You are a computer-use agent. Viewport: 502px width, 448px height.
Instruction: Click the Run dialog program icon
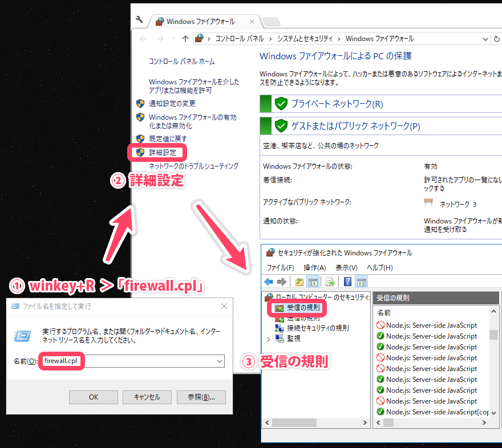[x=22, y=336]
